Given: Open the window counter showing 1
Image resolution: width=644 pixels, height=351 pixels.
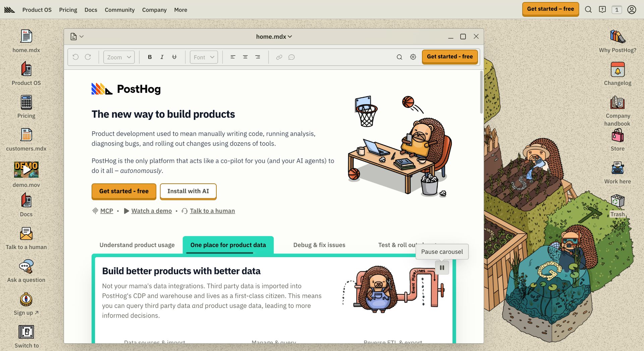Looking at the screenshot, I should click(616, 10).
